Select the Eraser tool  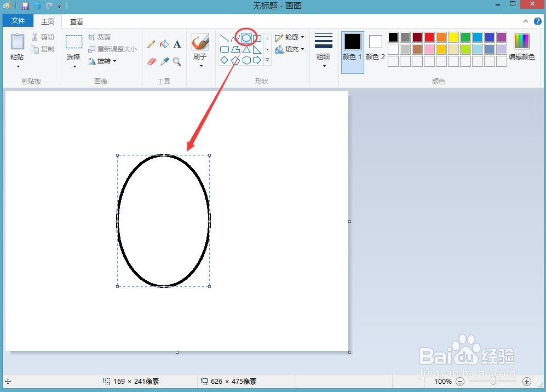tap(152, 61)
